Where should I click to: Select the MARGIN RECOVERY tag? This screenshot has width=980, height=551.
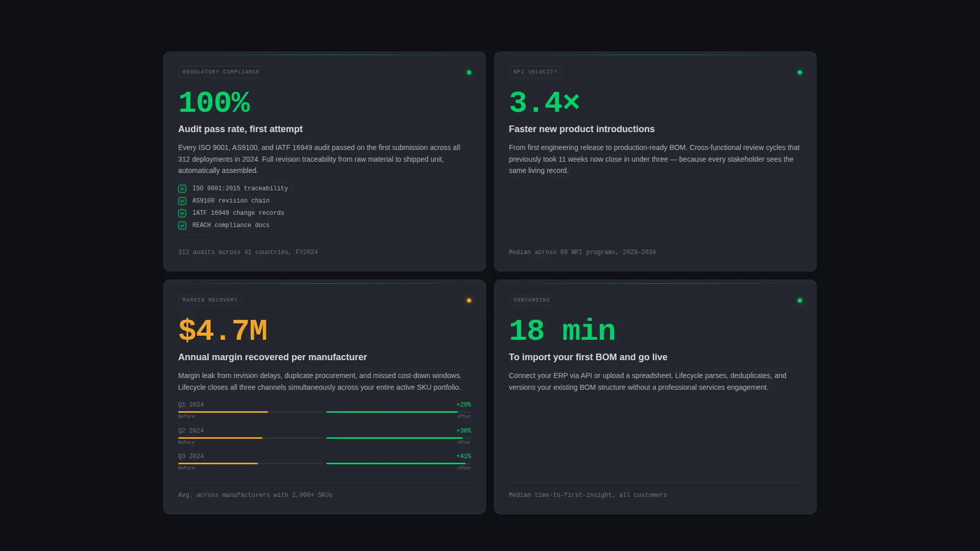[x=210, y=300]
